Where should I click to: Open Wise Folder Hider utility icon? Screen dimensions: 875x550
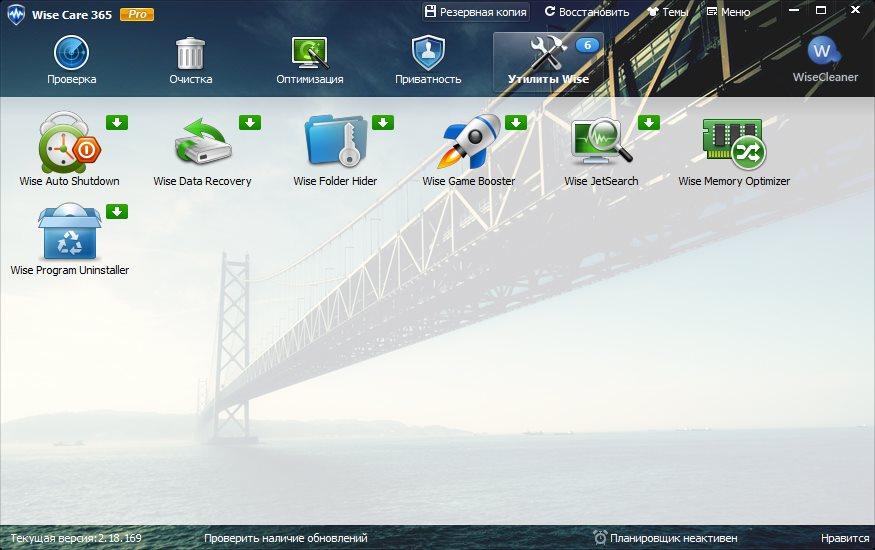coord(335,141)
